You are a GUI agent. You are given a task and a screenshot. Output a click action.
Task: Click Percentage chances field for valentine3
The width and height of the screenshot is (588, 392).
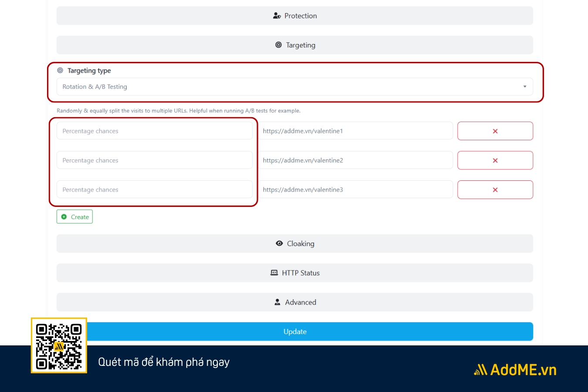point(155,189)
